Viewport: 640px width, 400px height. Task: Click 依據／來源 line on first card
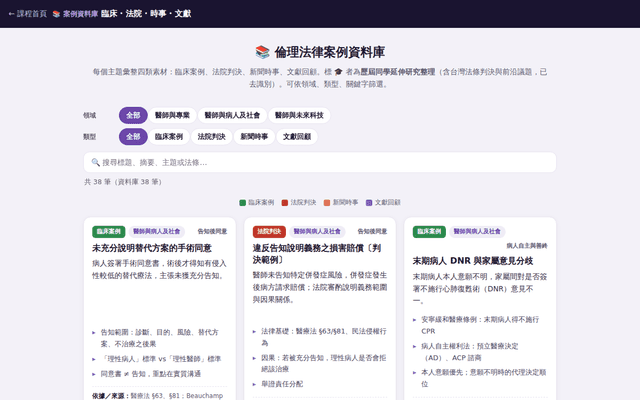pos(158,396)
